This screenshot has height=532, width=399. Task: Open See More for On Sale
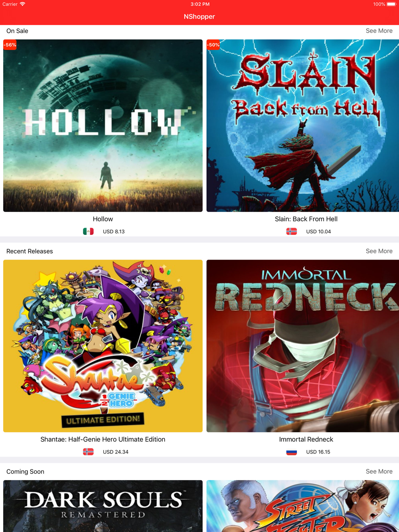379,31
